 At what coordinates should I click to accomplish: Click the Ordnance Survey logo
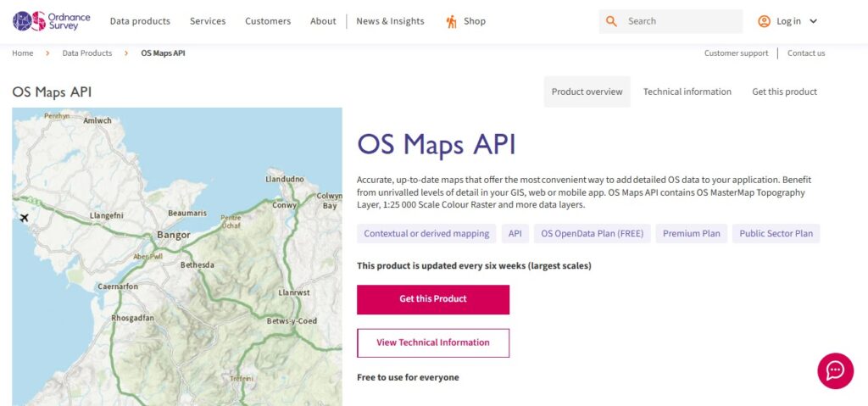[x=51, y=21]
